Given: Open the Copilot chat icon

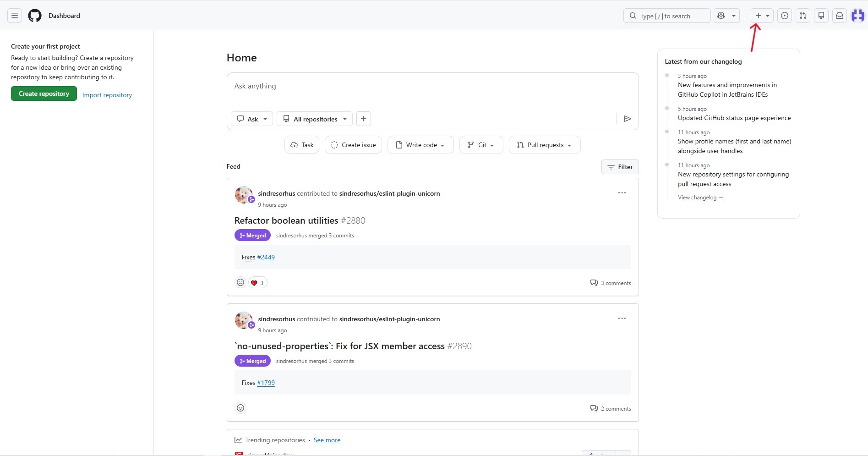Looking at the screenshot, I should 721,16.
